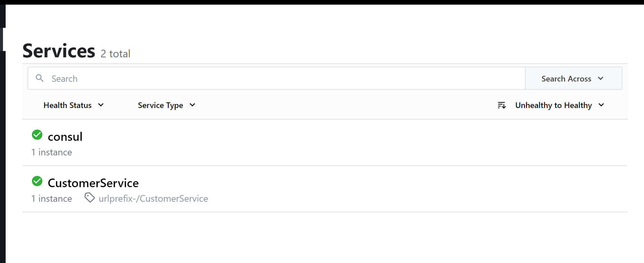644x263 pixels.
Task: Open the consul service details
Action: 65,136
